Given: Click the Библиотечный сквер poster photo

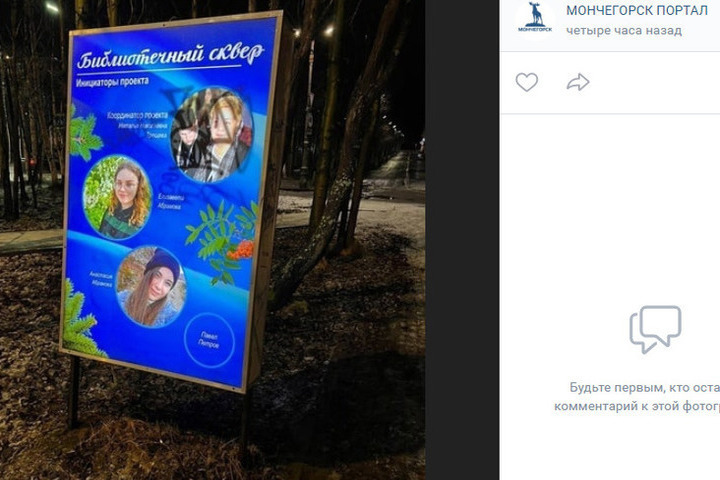Looking at the screenshot, I should click(212, 240).
